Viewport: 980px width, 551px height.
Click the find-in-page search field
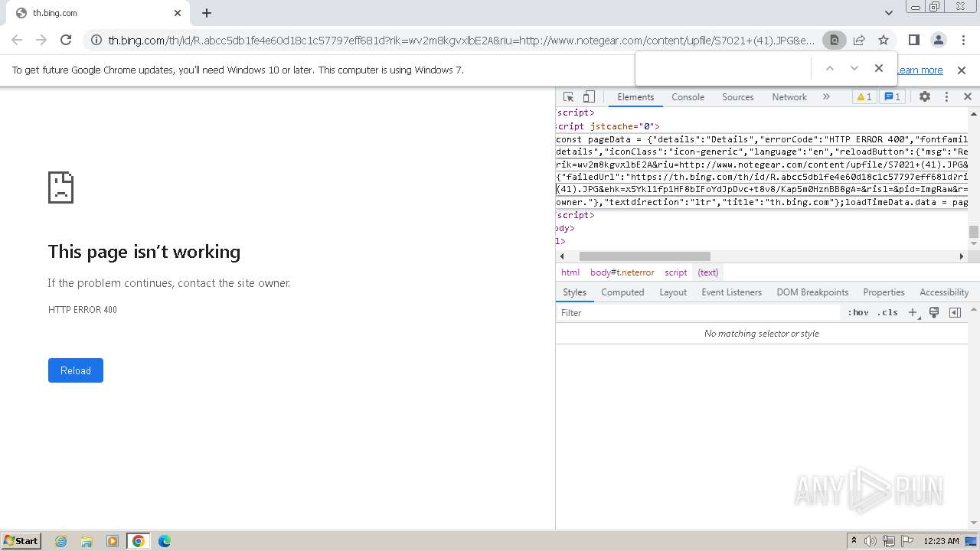724,69
